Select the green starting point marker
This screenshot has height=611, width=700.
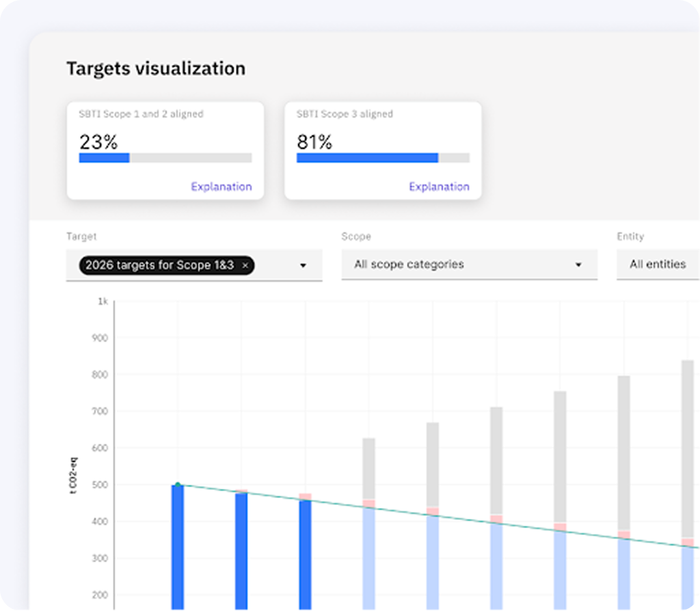[x=178, y=485]
